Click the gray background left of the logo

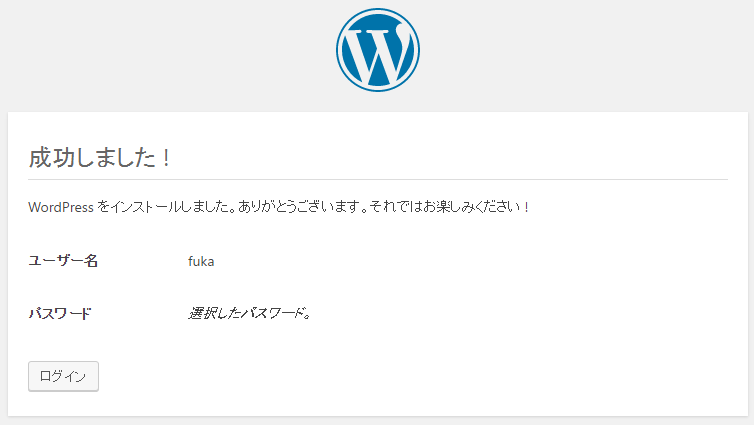pos(168,53)
